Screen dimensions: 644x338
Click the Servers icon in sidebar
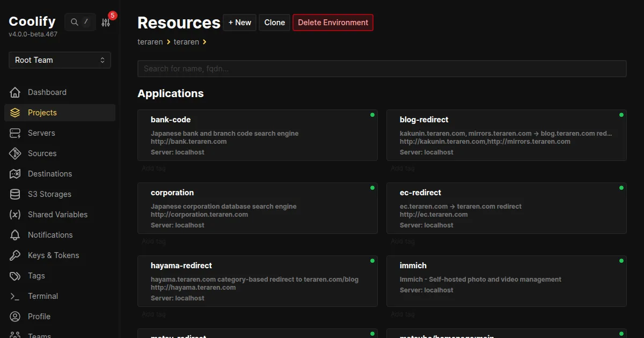[x=15, y=133]
